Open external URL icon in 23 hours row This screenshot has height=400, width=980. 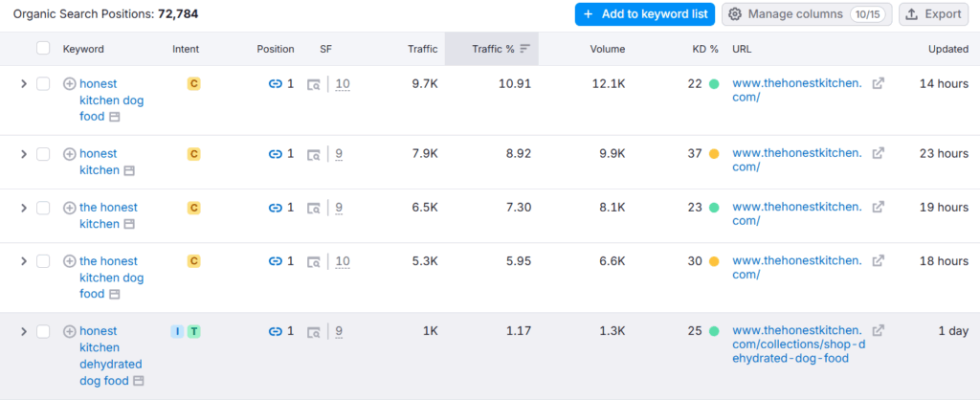(x=879, y=153)
